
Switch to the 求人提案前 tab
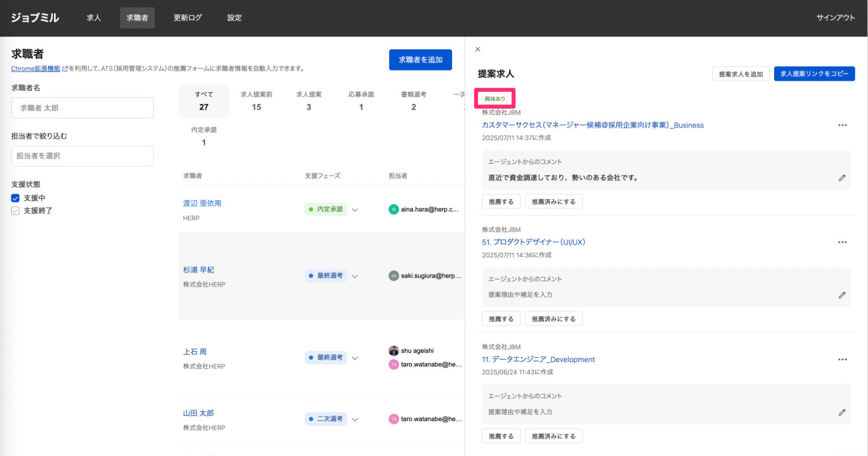pos(256,101)
